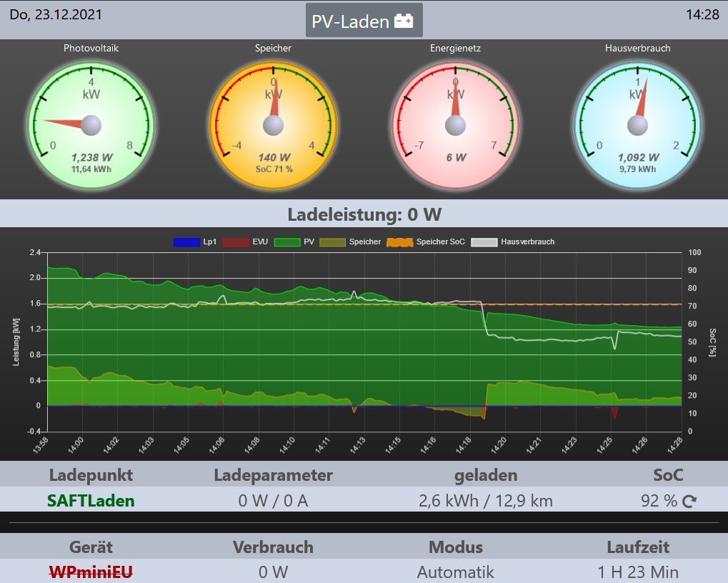Click the olive Speicher legend swatch
728x583 pixels.
coord(332,242)
